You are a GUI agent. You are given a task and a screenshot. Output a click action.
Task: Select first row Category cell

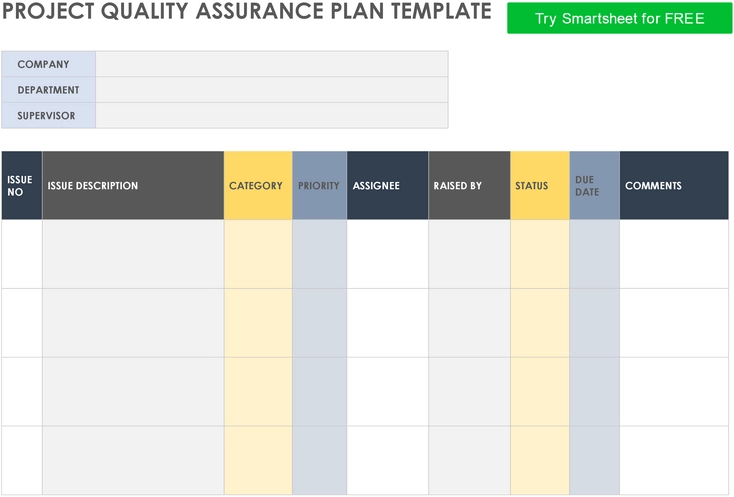258,254
